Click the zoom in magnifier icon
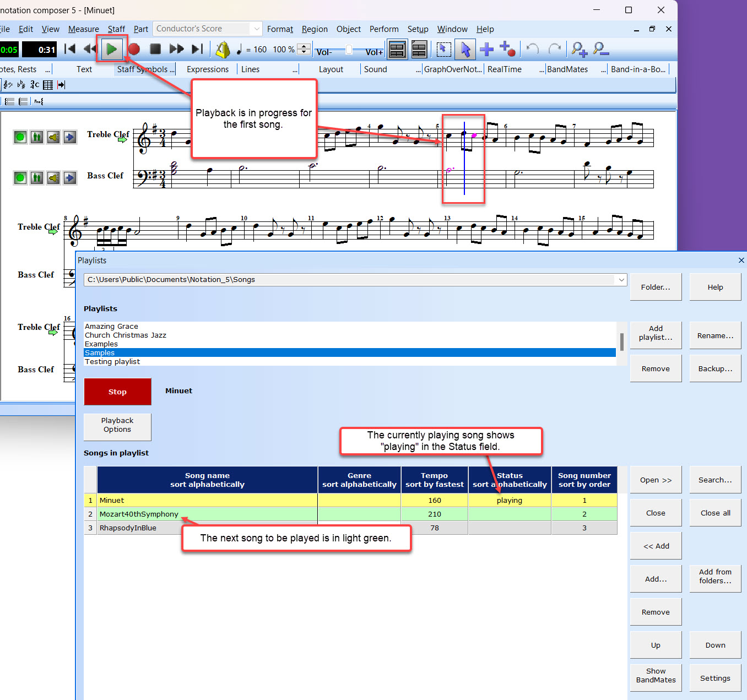Image resolution: width=747 pixels, height=700 pixels. point(579,50)
